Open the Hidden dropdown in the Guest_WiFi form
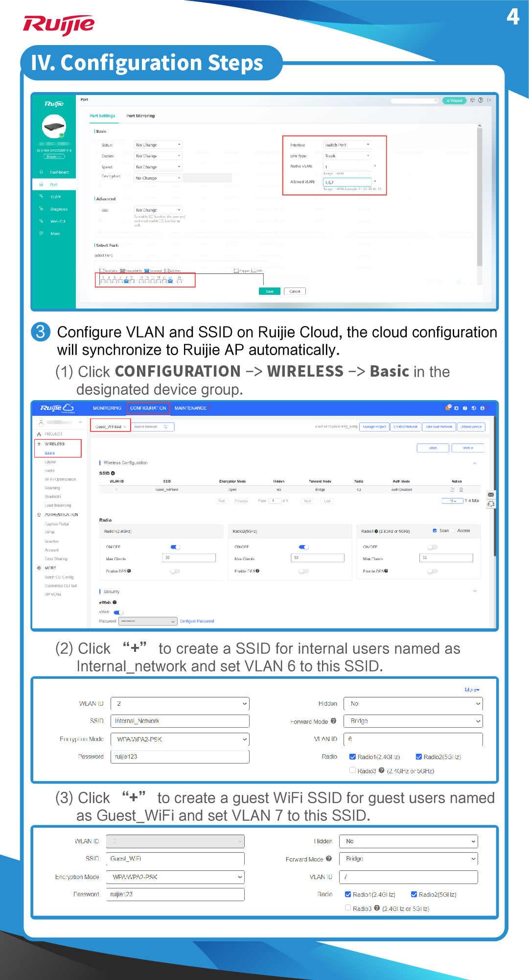Screen dimensions: 529x980 410,841
